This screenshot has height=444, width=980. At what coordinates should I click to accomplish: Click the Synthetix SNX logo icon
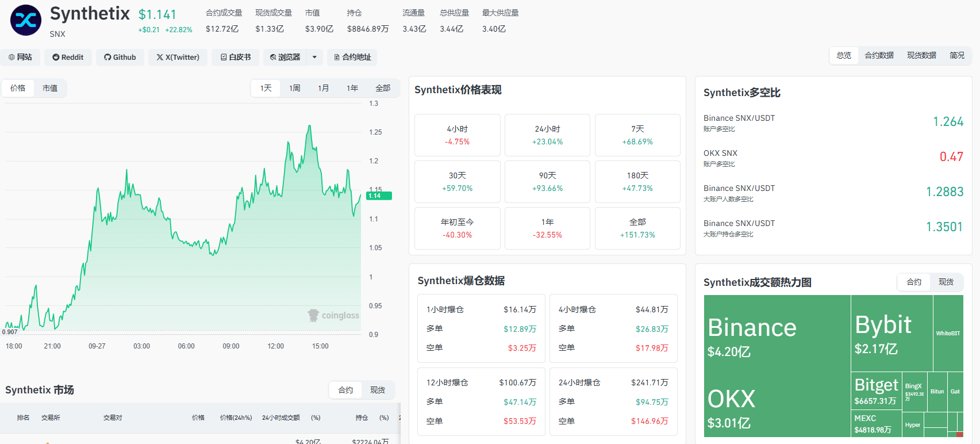26,20
